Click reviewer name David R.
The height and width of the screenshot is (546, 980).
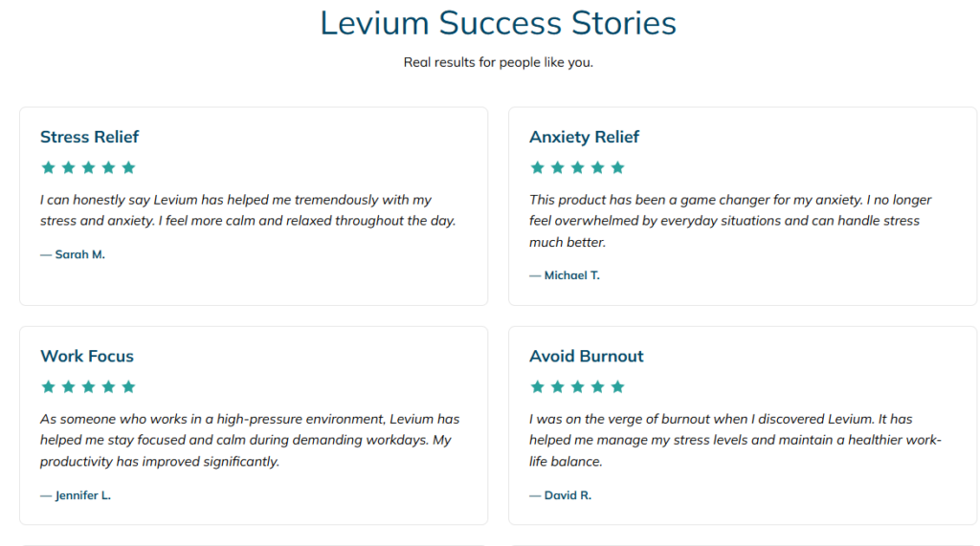point(568,495)
